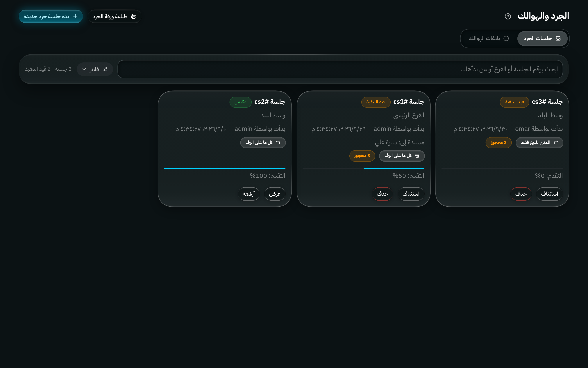This screenshot has height=368, width=588.
Task: Expand the فلاتر dropdown chevron
Action: pos(84,69)
